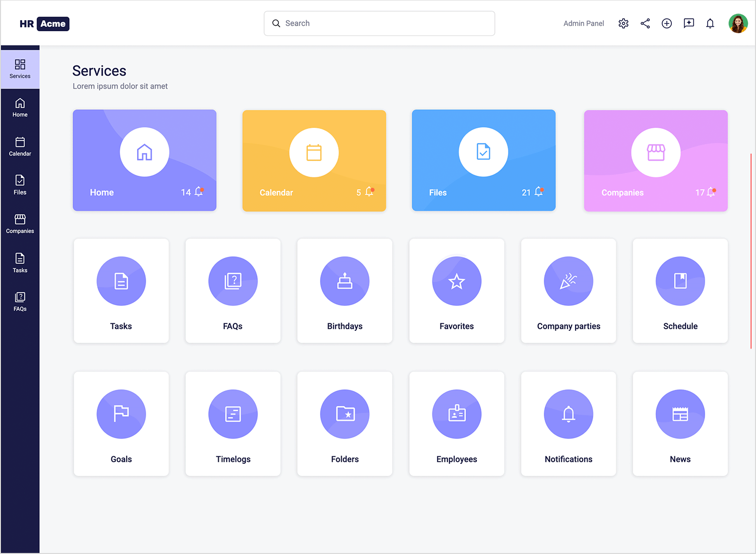Click the storefront icon on Companies card
756x554 pixels.
pyautogui.click(x=656, y=152)
